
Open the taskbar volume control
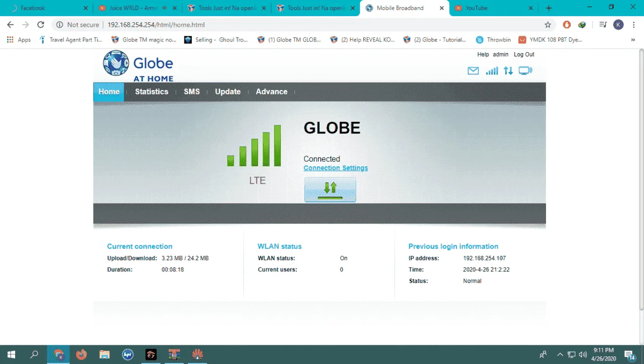pos(583,355)
